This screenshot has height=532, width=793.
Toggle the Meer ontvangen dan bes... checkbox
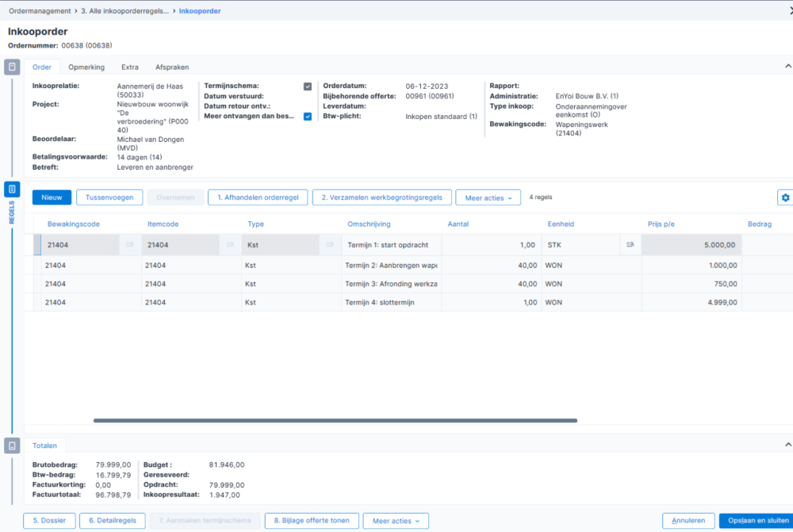(308, 117)
